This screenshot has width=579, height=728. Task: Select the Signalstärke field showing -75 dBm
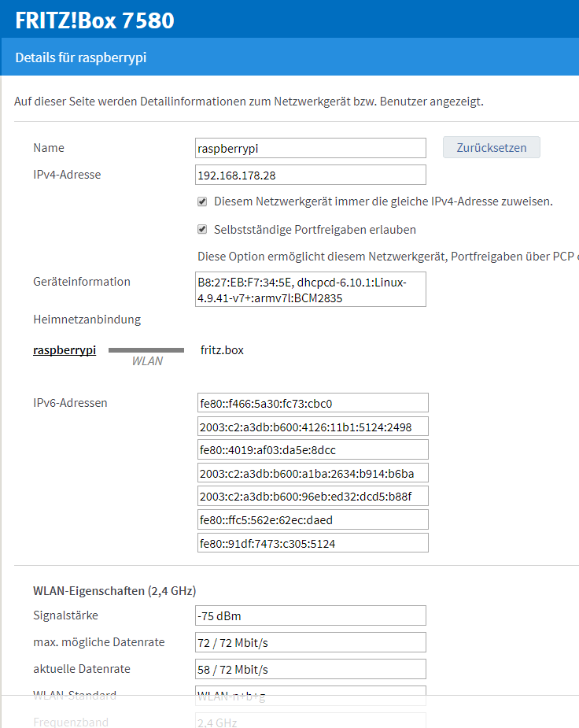(x=311, y=615)
